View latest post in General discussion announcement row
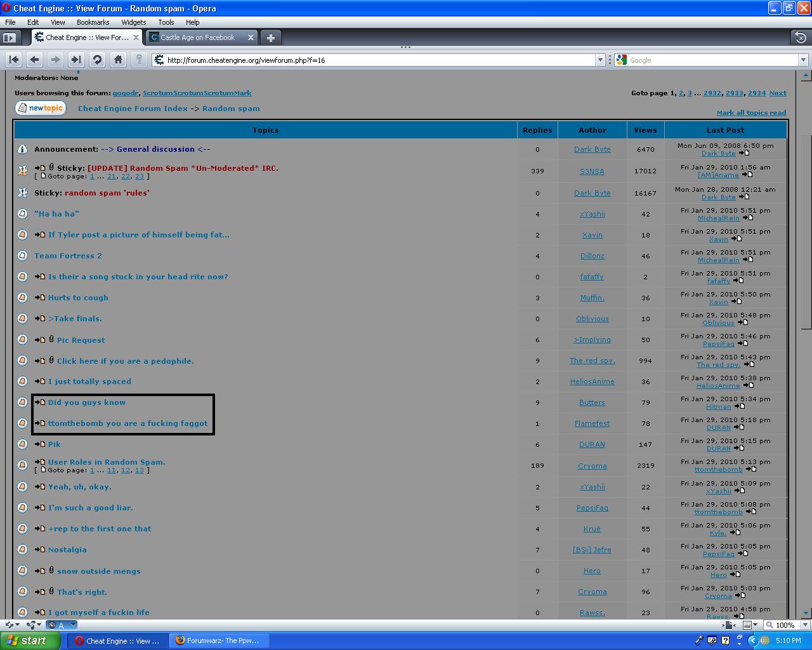812x650 pixels. click(x=744, y=153)
